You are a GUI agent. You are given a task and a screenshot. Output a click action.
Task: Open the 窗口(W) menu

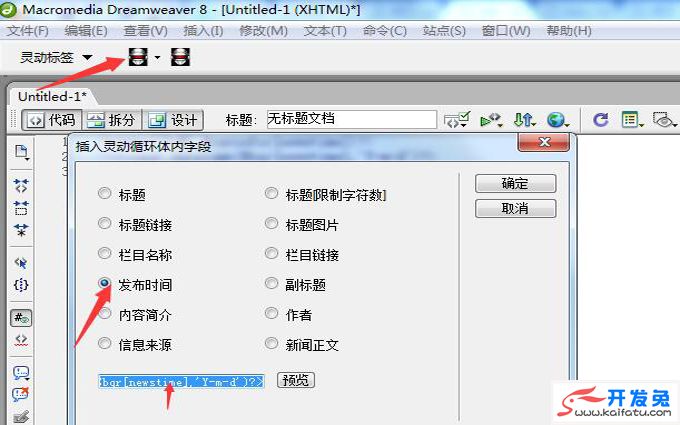coord(506,31)
